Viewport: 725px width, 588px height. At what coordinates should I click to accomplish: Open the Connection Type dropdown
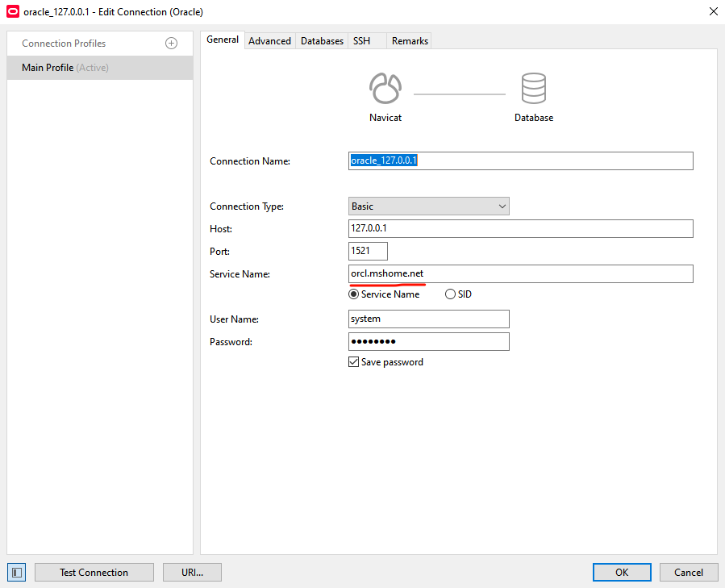click(x=428, y=206)
